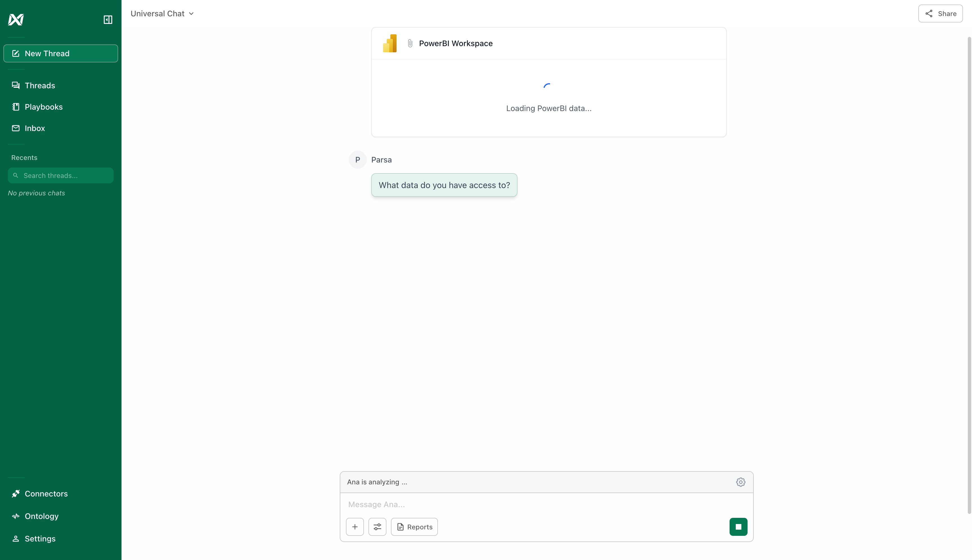
Task: Open the filters icon next to plus button
Action: 377,527
